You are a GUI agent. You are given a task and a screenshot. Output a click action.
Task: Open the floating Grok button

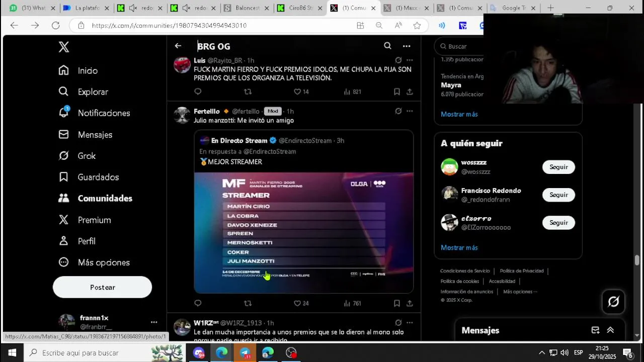[613, 302]
